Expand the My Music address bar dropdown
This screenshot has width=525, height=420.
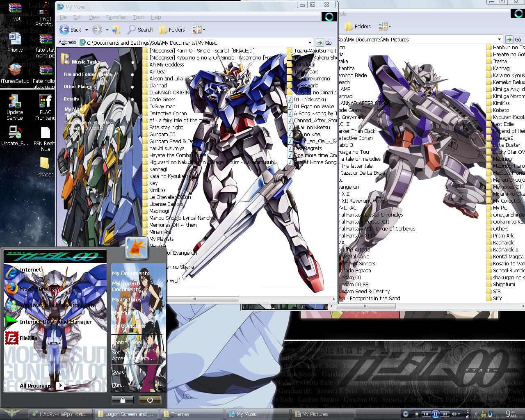pyautogui.click(x=310, y=43)
